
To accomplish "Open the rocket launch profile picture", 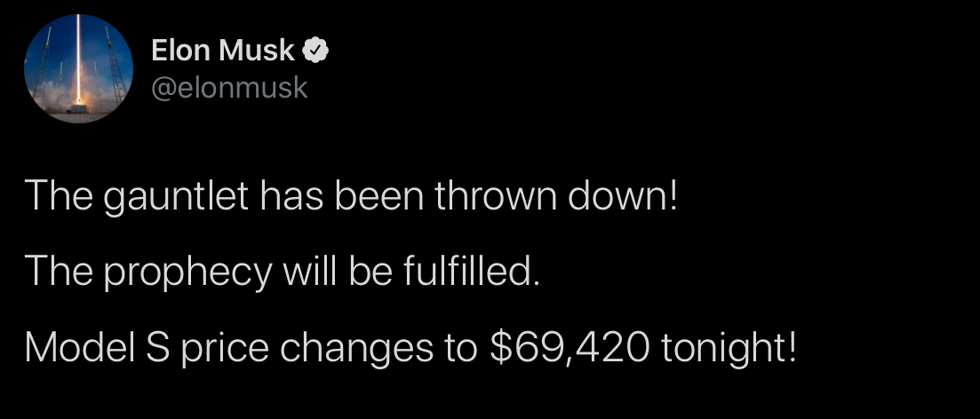I will (x=79, y=69).
